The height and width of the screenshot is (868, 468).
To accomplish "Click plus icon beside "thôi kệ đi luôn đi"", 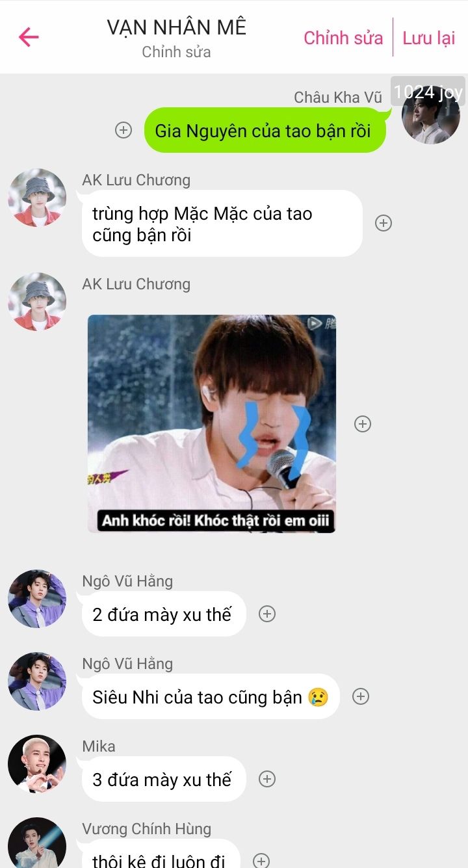I will pyautogui.click(x=261, y=860).
